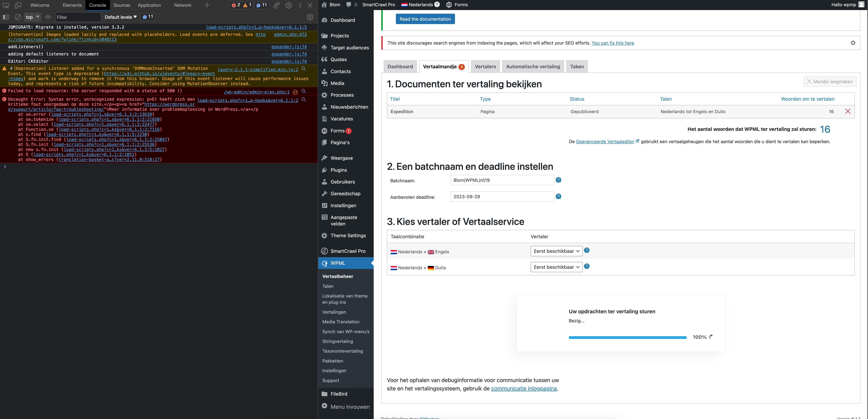Image resolution: width=868 pixels, height=419 pixels.
Task: Add a new DevTools tab with plus
Action: (207, 5)
